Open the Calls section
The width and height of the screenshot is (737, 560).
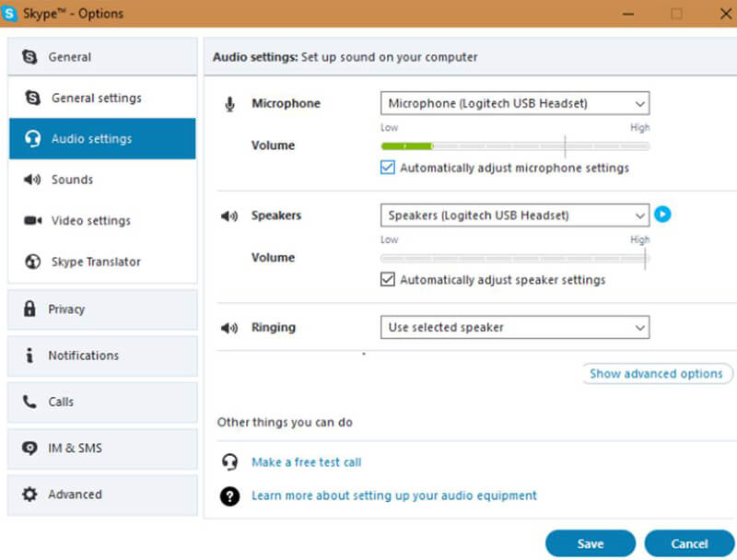tap(102, 402)
